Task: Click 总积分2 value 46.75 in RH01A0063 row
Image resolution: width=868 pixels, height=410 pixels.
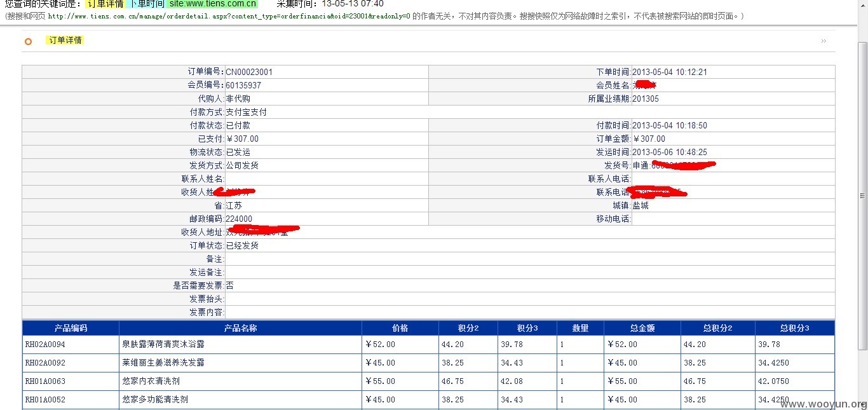Action: point(695,381)
